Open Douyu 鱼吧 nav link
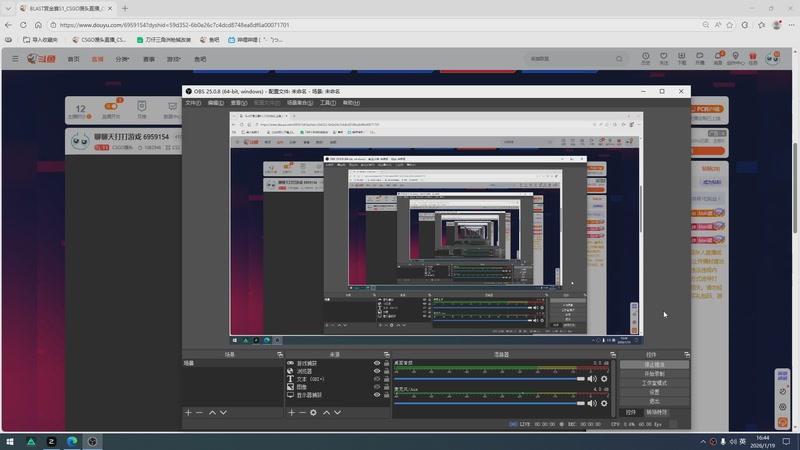800x450 pixels. coord(200,59)
